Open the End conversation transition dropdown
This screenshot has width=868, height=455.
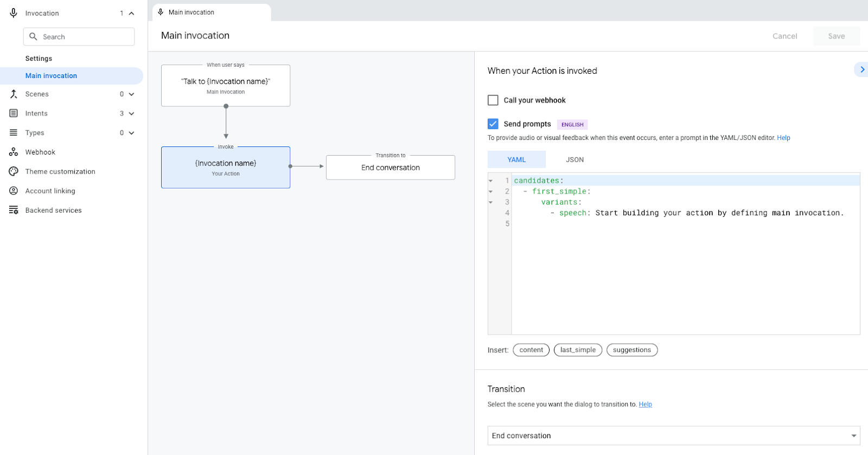[x=673, y=435]
